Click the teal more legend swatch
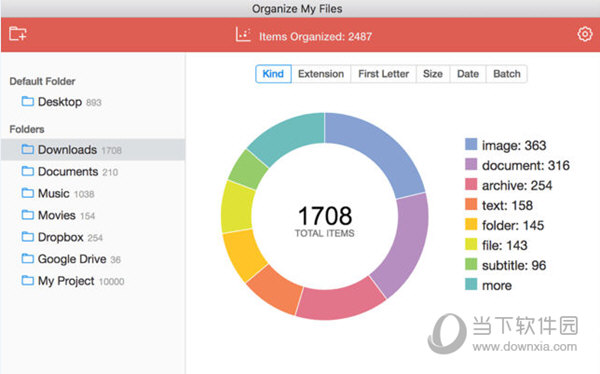The width and height of the screenshot is (600, 374). [x=471, y=284]
